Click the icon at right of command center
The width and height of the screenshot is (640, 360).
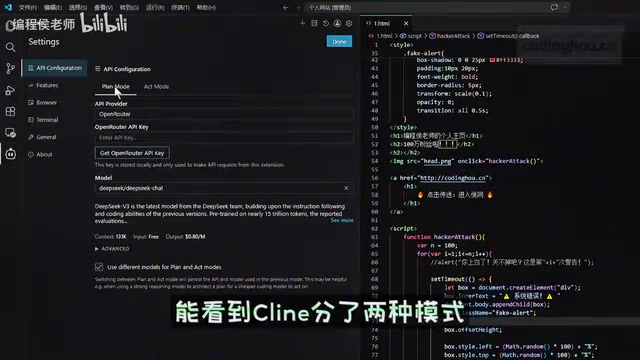(x=554, y=7)
